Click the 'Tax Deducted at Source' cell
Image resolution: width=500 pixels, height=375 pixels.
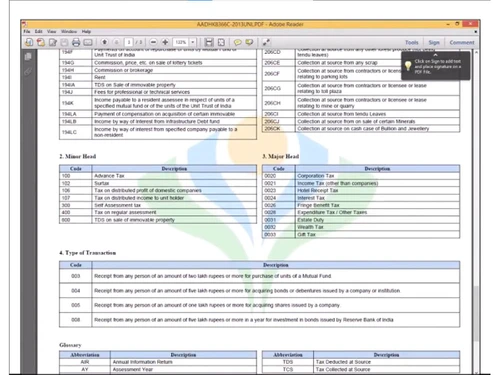387,362
